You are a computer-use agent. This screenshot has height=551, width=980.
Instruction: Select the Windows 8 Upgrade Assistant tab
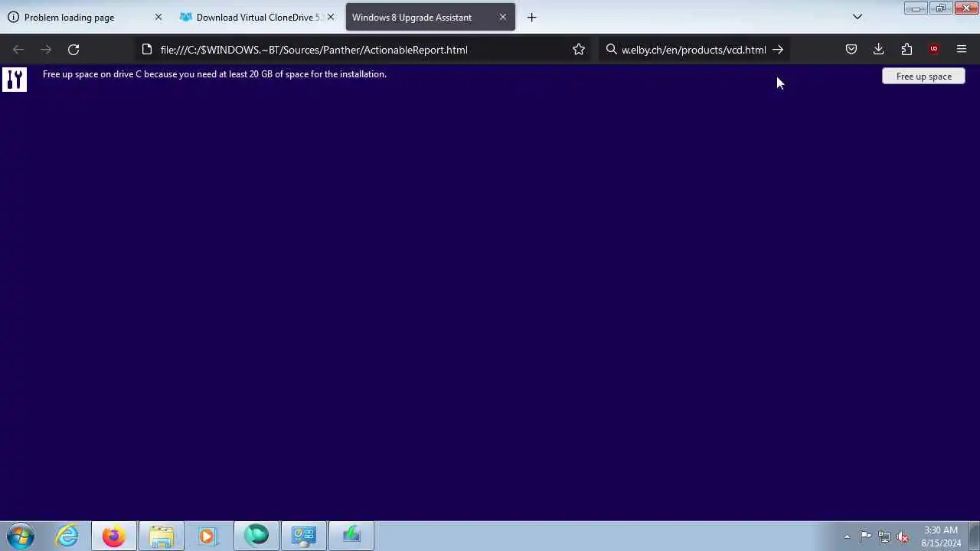click(430, 17)
